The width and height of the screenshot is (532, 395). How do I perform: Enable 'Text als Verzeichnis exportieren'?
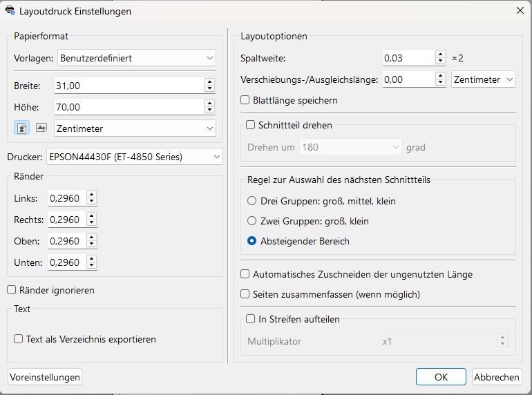(x=19, y=339)
